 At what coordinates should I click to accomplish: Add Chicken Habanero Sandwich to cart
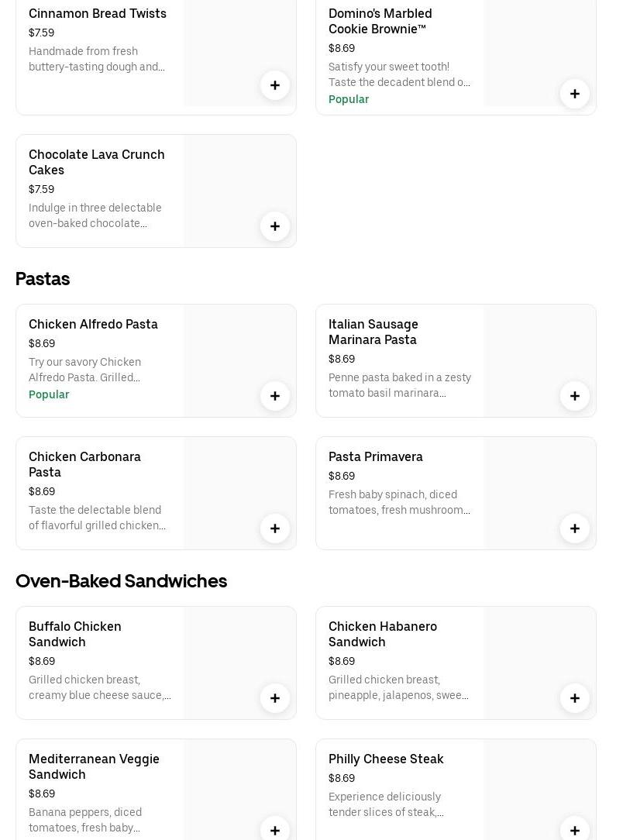575,698
